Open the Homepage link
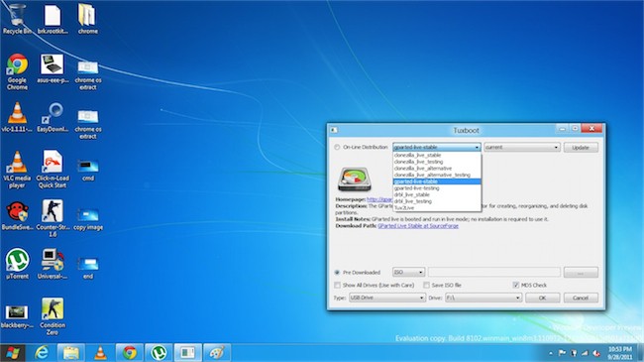Image resolution: width=644 pixels, height=362 pixels. [x=379, y=199]
